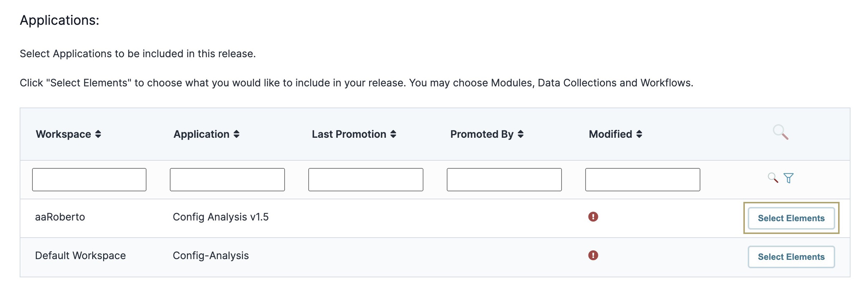The width and height of the screenshot is (868, 293).
Task: Sort by Promoted By column arrows
Action: 521,134
